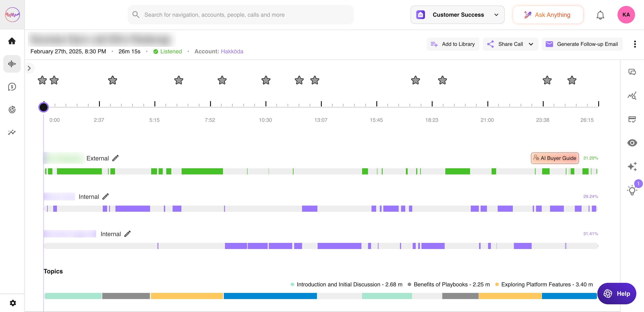Open the scorecard checklist icon on right

click(632, 119)
